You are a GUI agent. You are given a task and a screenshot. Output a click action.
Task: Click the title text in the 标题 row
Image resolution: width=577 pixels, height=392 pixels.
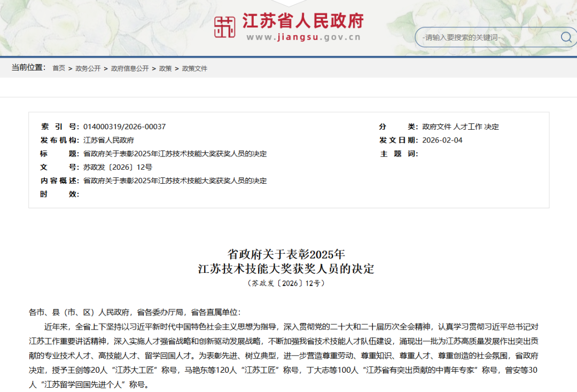[x=175, y=154]
